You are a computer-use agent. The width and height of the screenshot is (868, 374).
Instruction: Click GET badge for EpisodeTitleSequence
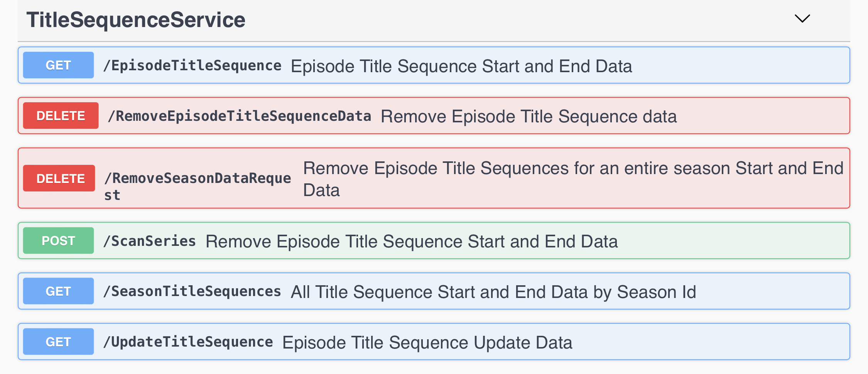(x=58, y=65)
